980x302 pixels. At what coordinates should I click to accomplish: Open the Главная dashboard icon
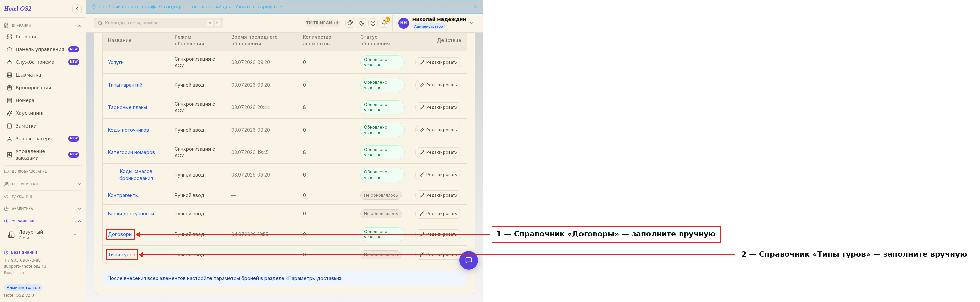tap(9, 37)
